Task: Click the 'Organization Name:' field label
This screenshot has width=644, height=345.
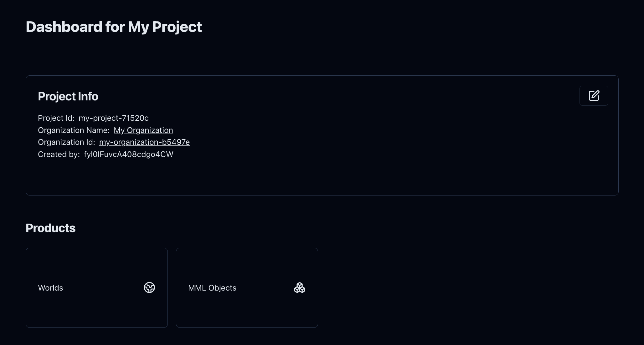Action: pyautogui.click(x=74, y=130)
